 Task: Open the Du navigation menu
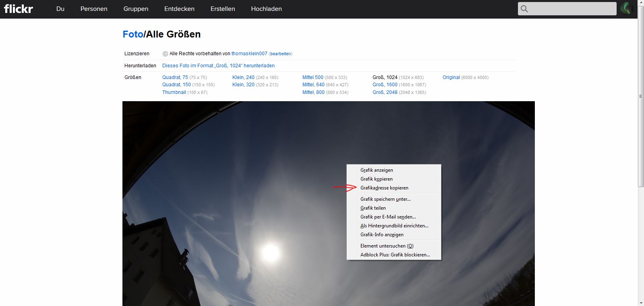tap(60, 9)
